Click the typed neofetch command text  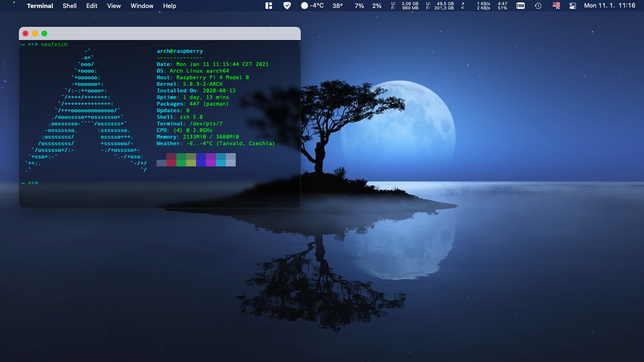pyautogui.click(x=54, y=44)
